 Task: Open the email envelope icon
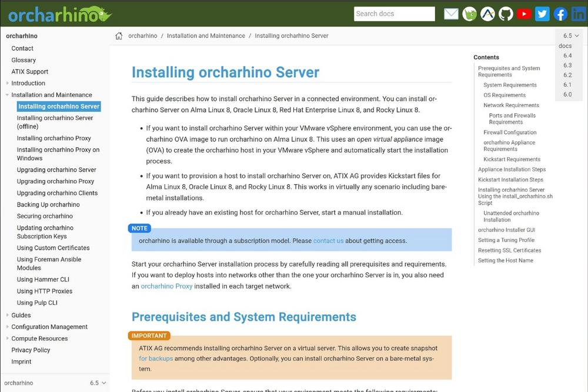(451, 14)
